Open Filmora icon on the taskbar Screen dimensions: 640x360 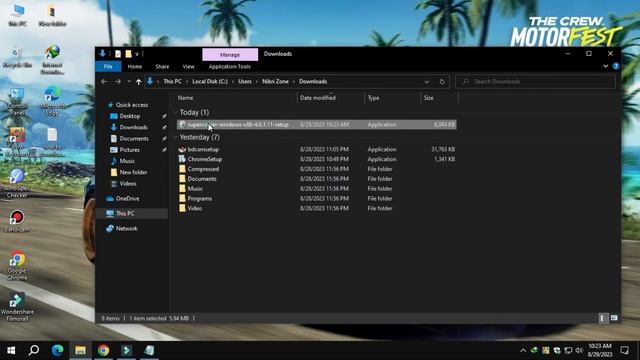click(x=127, y=350)
